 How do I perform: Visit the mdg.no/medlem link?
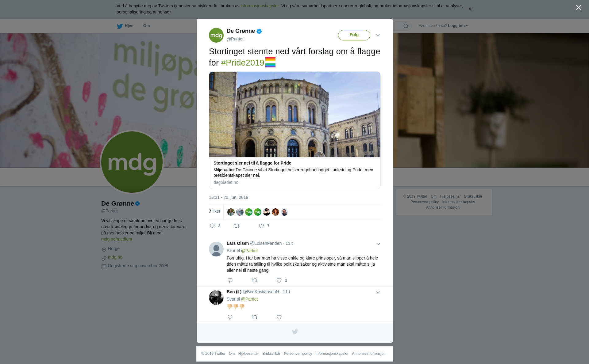coord(117,239)
